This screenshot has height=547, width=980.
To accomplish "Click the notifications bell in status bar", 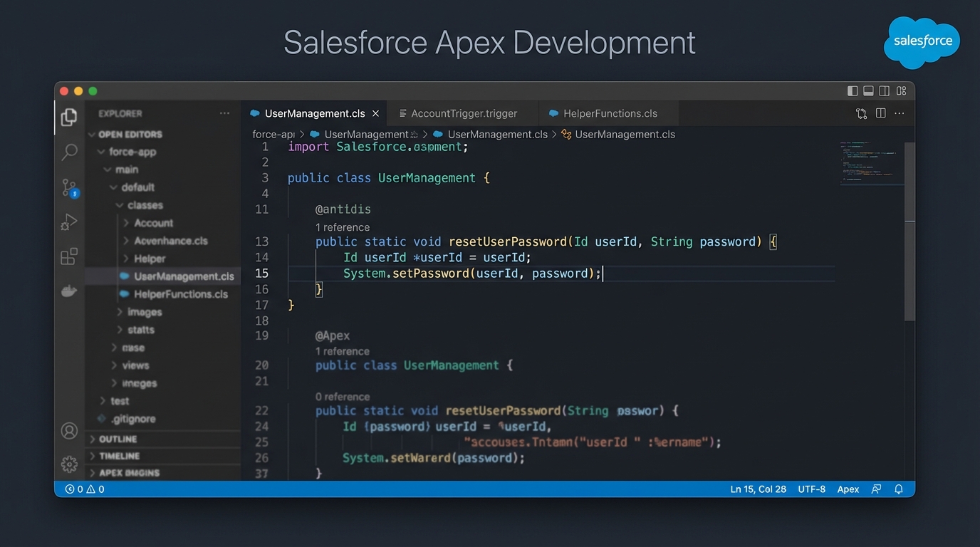I will (899, 489).
